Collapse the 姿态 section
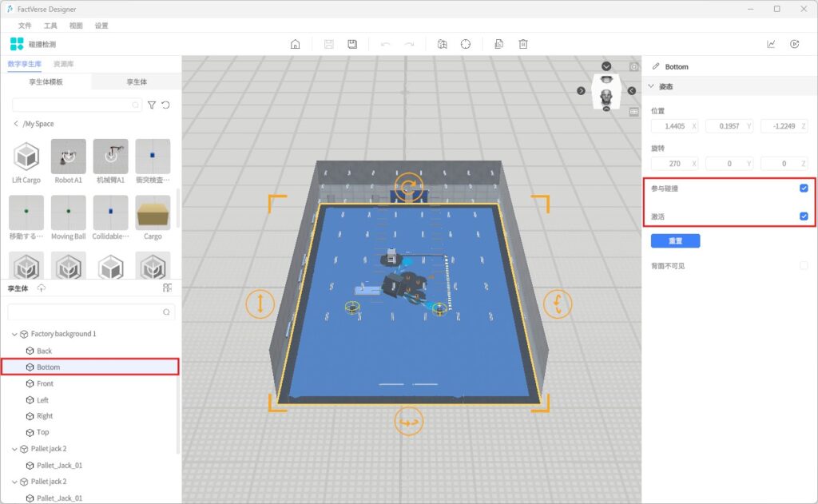Image resolution: width=818 pixels, height=504 pixels. click(x=651, y=86)
